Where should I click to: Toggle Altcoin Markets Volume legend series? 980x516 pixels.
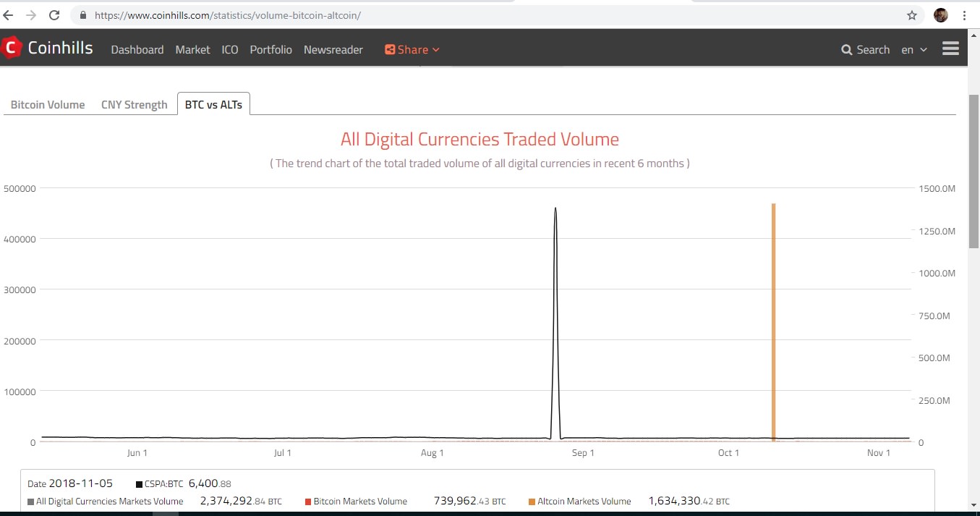point(579,502)
